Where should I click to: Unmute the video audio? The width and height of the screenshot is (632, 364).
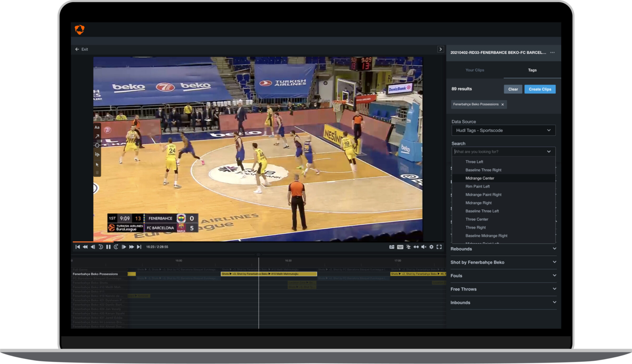[x=424, y=247]
